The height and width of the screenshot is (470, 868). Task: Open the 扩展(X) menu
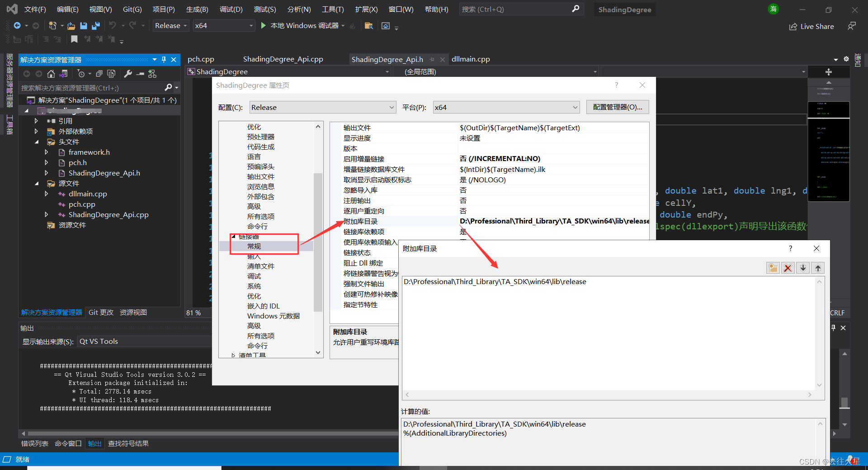tap(366, 9)
